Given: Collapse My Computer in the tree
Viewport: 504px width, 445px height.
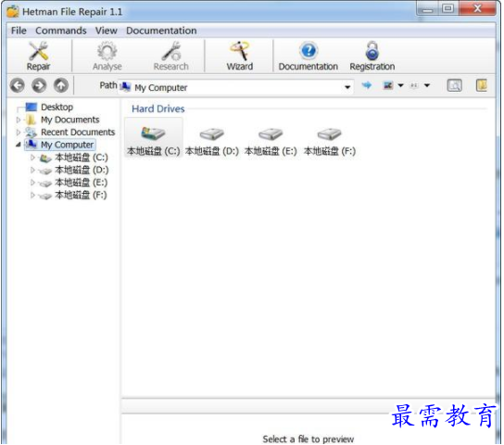Looking at the screenshot, I should 19,145.
